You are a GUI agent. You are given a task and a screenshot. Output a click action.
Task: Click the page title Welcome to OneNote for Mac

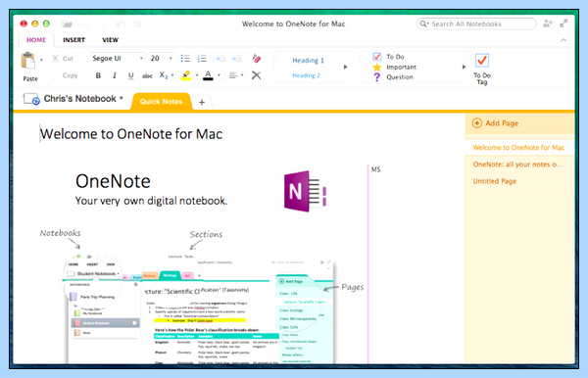click(x=131, y=134)
